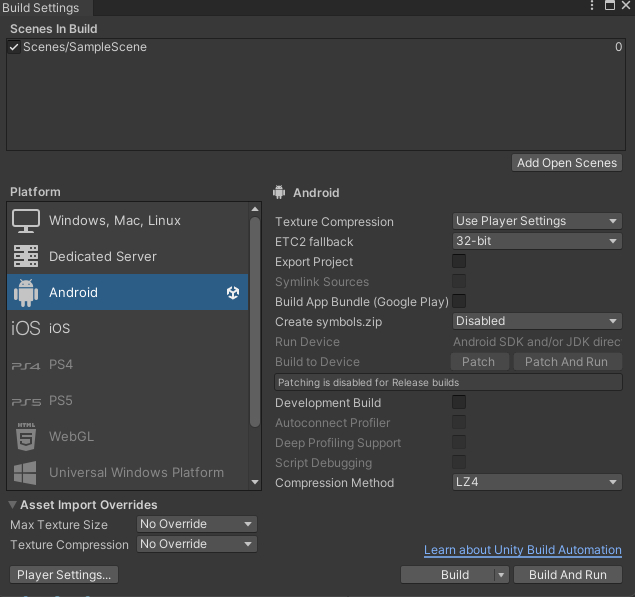Screen dimensions: 635x597
Task: Click the Patch And Run button
Action: point(568,362)
